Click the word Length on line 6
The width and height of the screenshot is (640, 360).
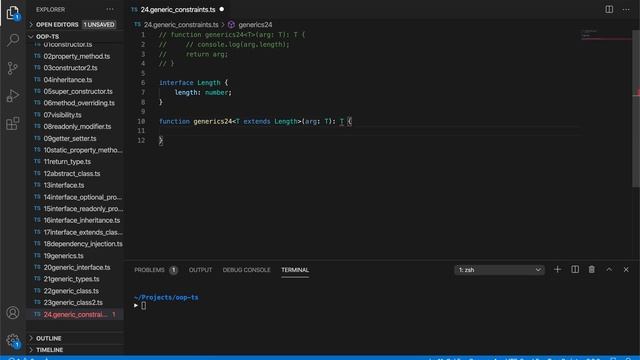click(209, 82)
